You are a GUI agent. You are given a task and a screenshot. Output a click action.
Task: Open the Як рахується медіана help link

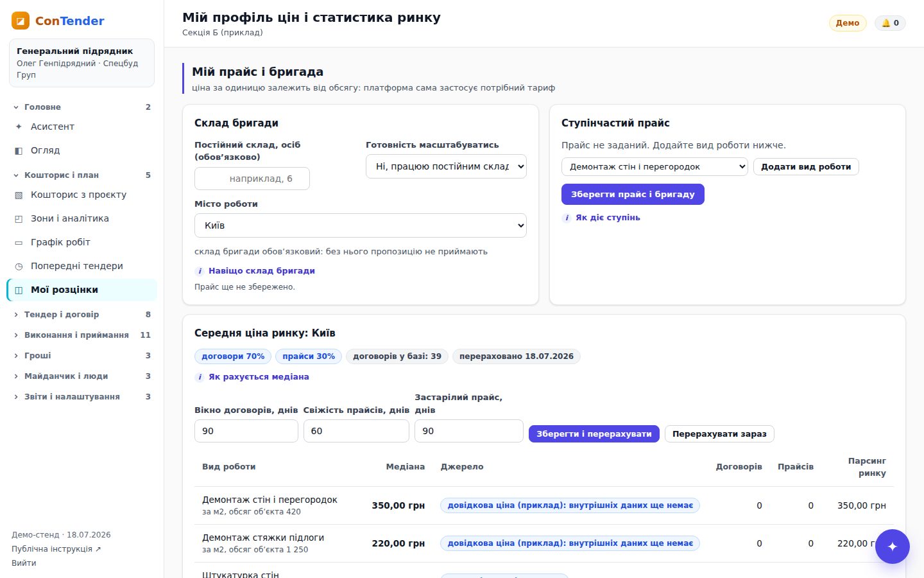pos(259,377)
